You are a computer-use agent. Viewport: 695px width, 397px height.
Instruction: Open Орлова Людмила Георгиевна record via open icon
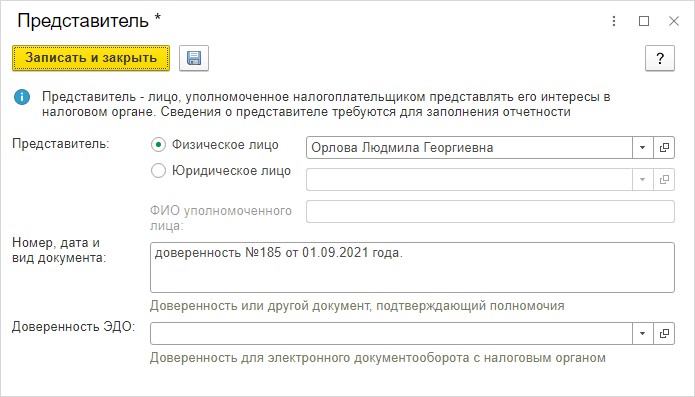[x=664, y=148]
